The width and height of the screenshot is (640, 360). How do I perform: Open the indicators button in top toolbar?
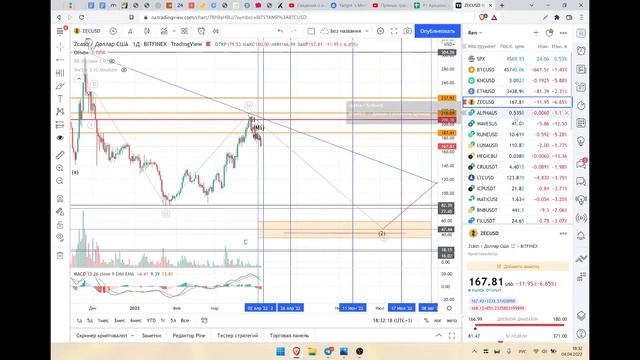164,31
